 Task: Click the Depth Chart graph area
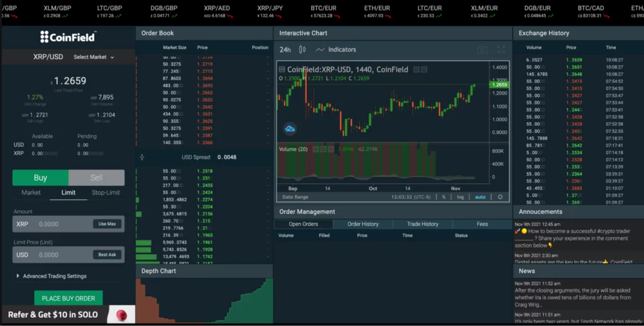point(204,301)
